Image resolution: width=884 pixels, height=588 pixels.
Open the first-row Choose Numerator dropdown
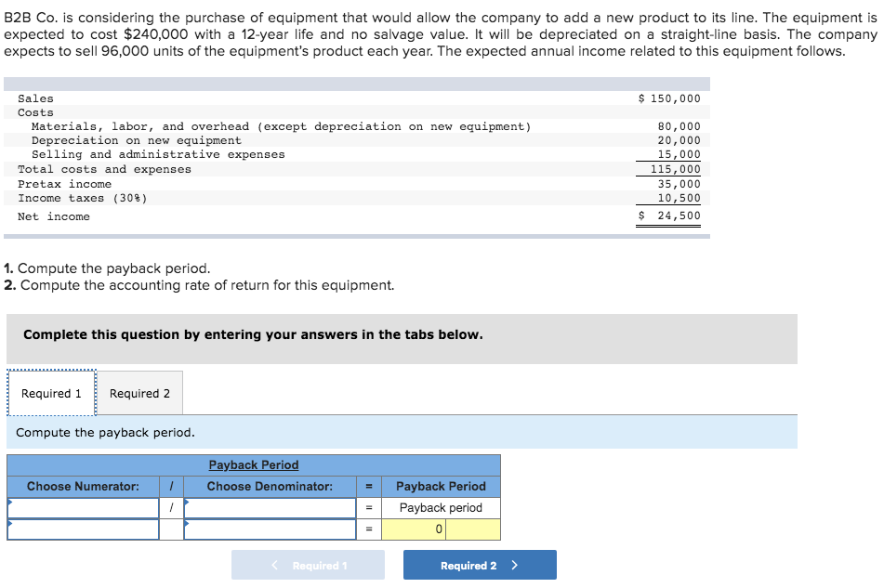(82, 507)
